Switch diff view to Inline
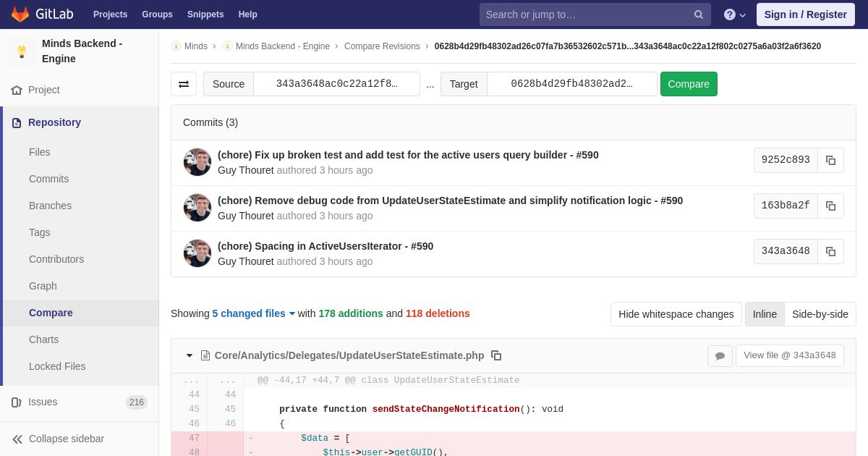Viewport: 868px width, 456px height. [x=765, y=314]
